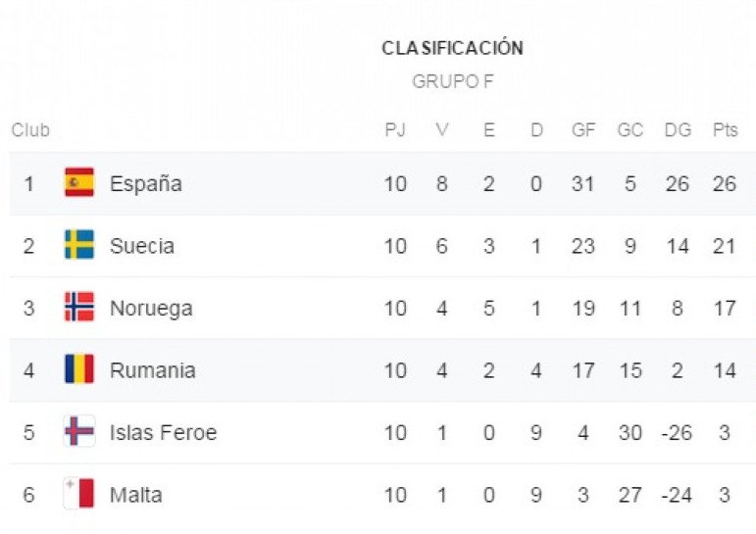The image size is (756, 534).
Task: Click the Faroe Islands flag icon
Action: pos(79,431)
